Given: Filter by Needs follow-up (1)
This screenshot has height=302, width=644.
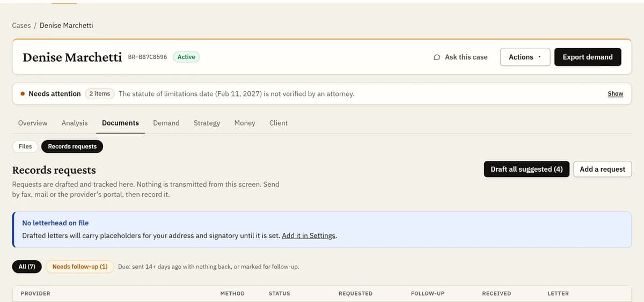Looking at the screenshot, I should coord(80,267).
